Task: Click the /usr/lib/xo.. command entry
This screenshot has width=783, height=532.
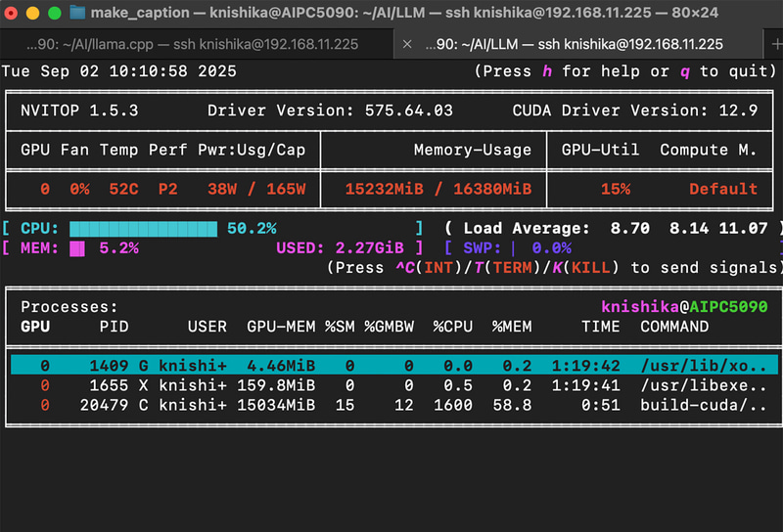Action: click(703, 366)
